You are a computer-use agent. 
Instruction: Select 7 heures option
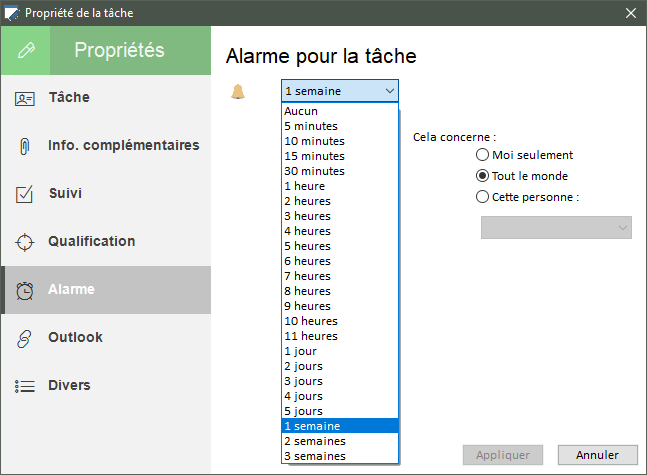point(340,276)
